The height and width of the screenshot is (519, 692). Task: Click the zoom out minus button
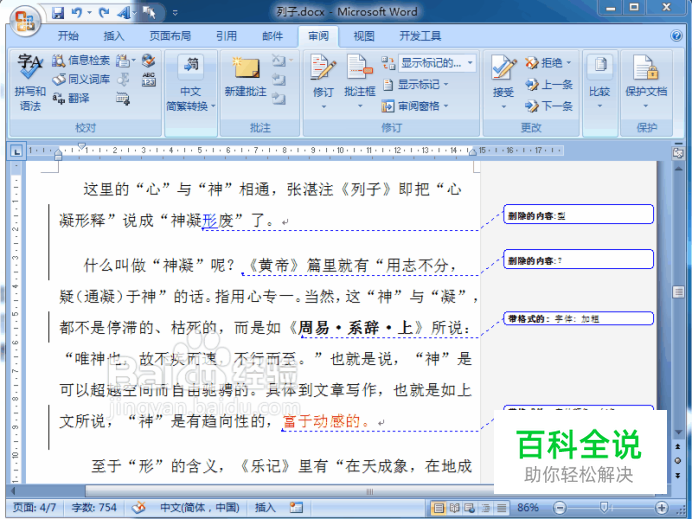(x=559, y=508)
